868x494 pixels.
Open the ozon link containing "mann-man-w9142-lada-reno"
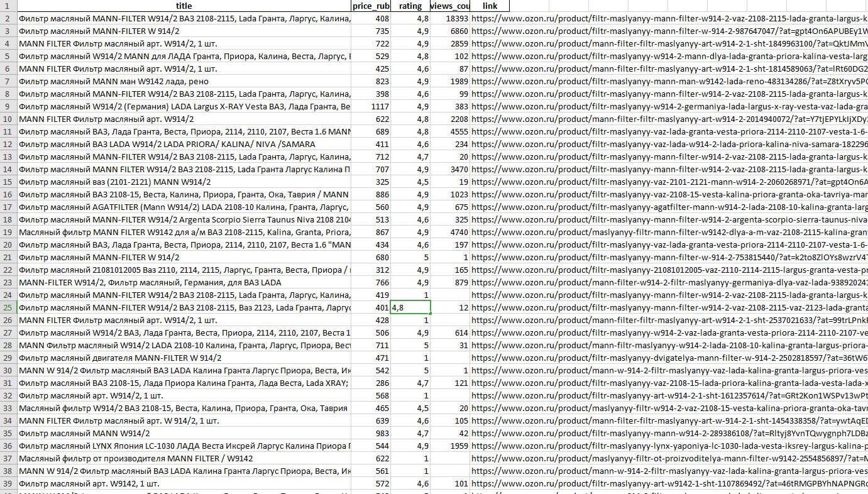(x=669, y=81)
